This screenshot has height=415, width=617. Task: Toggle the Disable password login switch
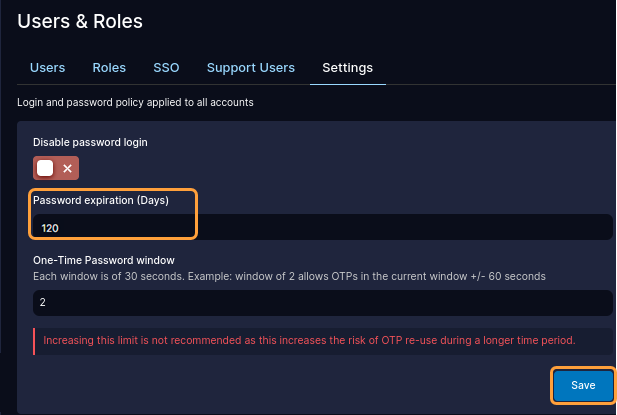point(56,168)
